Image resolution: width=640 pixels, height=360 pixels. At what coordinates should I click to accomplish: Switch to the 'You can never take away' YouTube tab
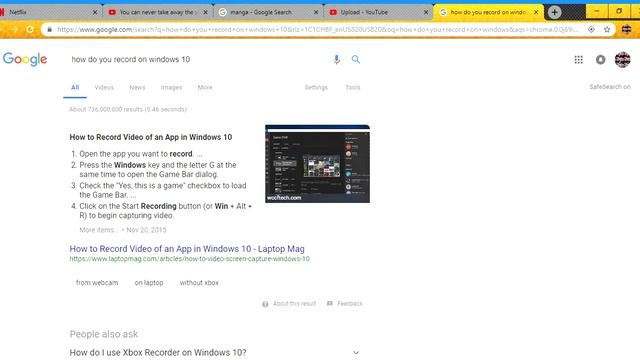(x=157, y=12)
